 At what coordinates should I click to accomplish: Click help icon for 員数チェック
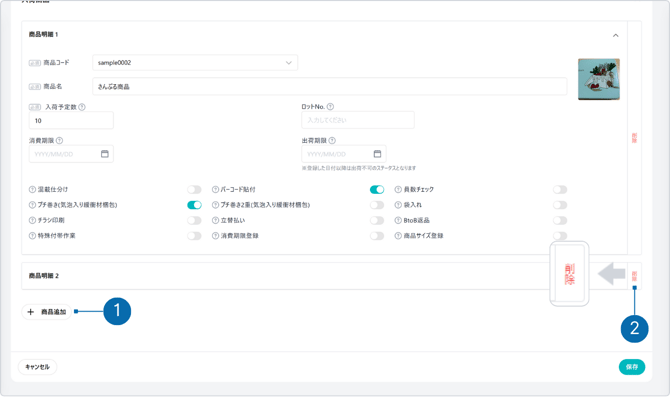pyautogui.click(x=398, y=189)
